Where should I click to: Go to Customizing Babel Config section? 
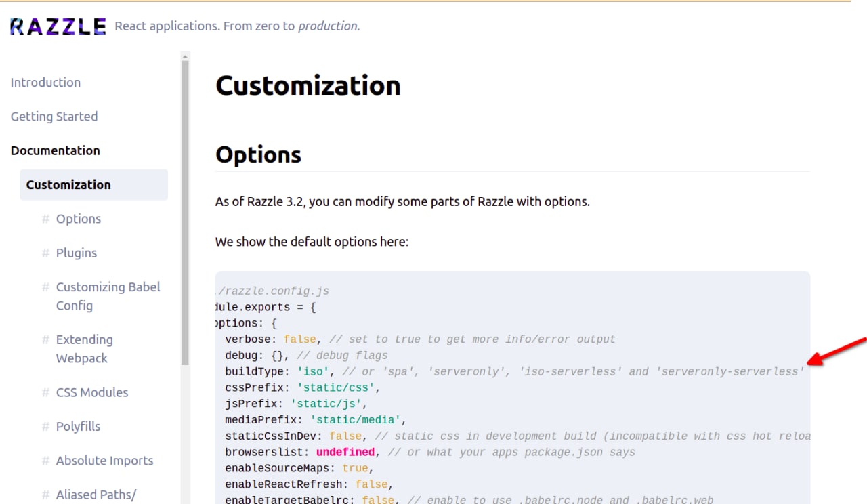(x=108, y=296)
